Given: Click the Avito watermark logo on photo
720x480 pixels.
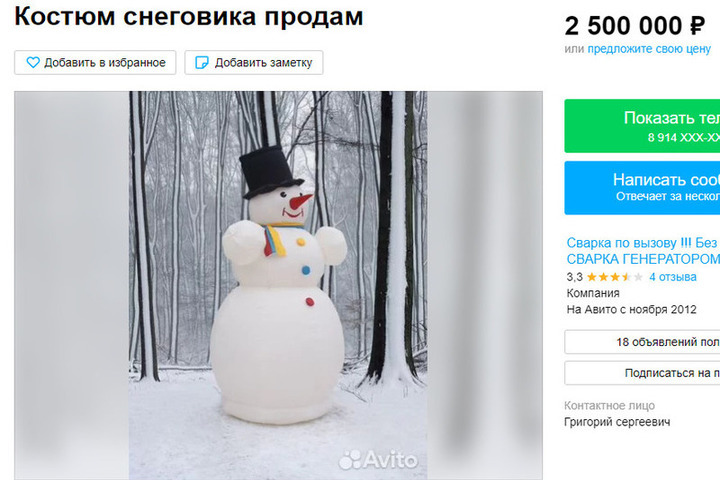Looking at the screenshot, I should [x=378, y=459].
